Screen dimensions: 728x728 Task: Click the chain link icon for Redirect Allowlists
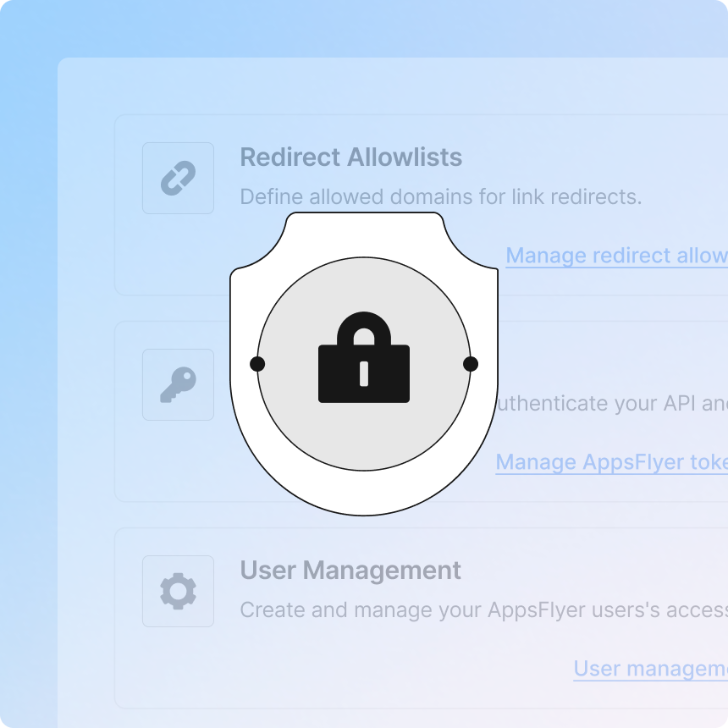178,178
